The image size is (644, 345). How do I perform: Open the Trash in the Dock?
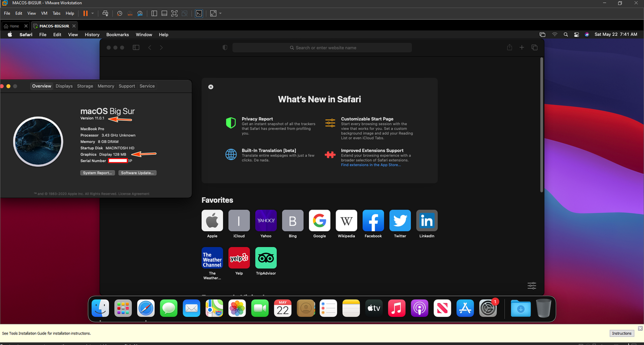(543, 308)
